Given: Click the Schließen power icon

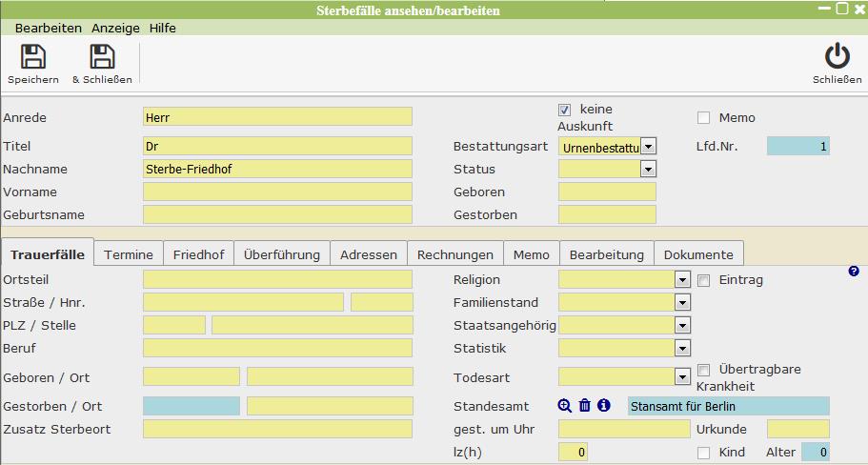Looking at the screenshot, I should click(837, 57).
